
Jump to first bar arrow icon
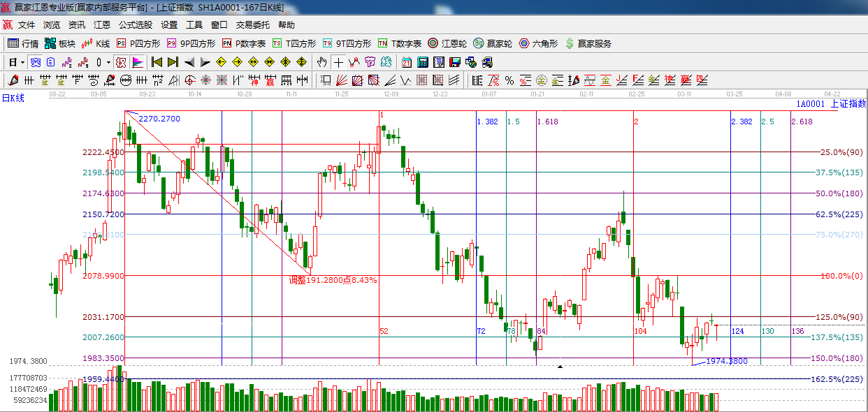tap(157, 62)
